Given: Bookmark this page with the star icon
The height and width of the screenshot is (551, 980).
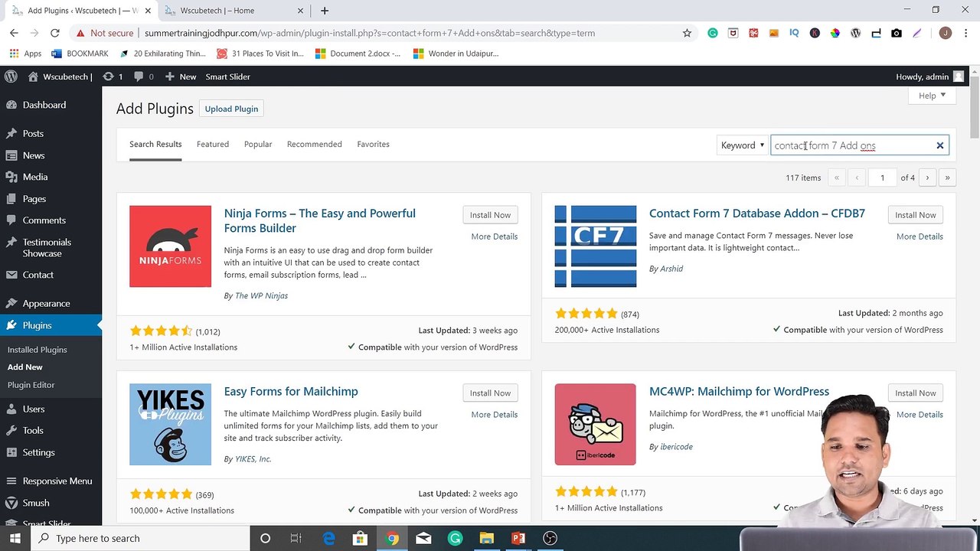Looking at the screenshot, I should point(687,33).
